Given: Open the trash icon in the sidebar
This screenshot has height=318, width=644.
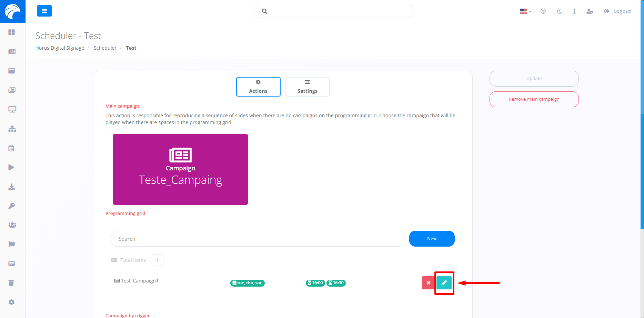Looking at the screenshot, I should pyautogui.click(x=11, y=283).
